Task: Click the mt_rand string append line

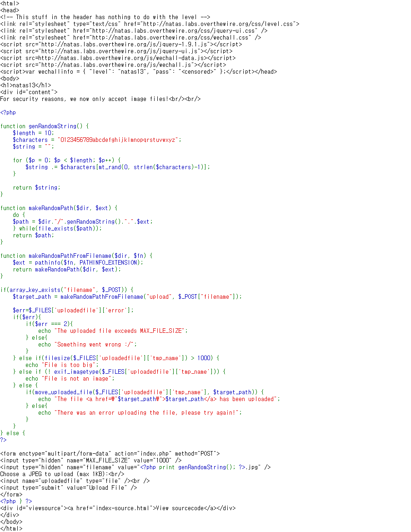Action: pyautogui.click(x=118, y=167)
